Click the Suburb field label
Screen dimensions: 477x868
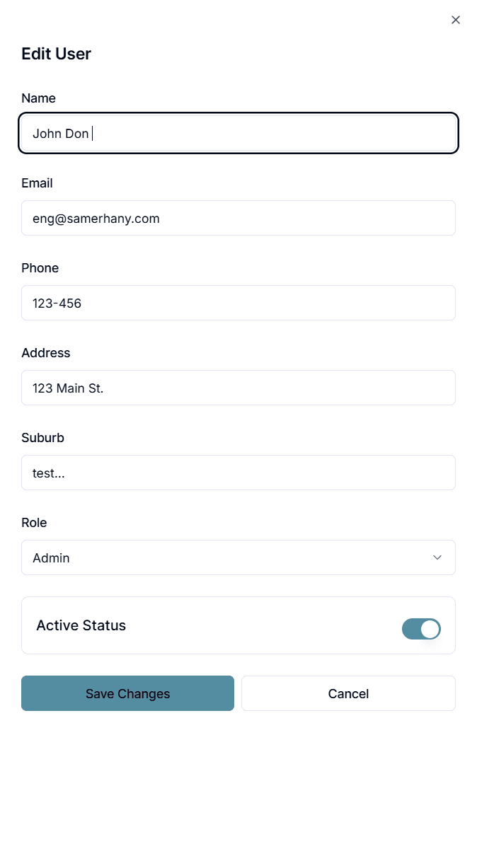(x=42, y=438)
